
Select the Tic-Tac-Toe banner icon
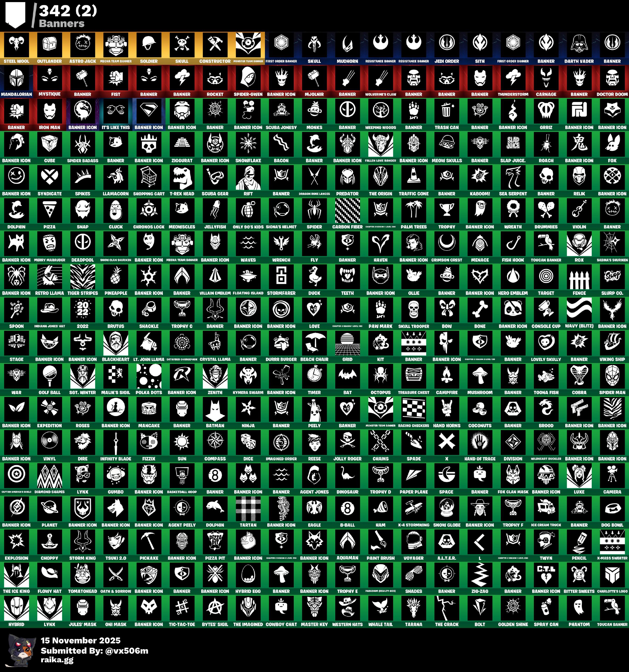[x=182, y=608]
